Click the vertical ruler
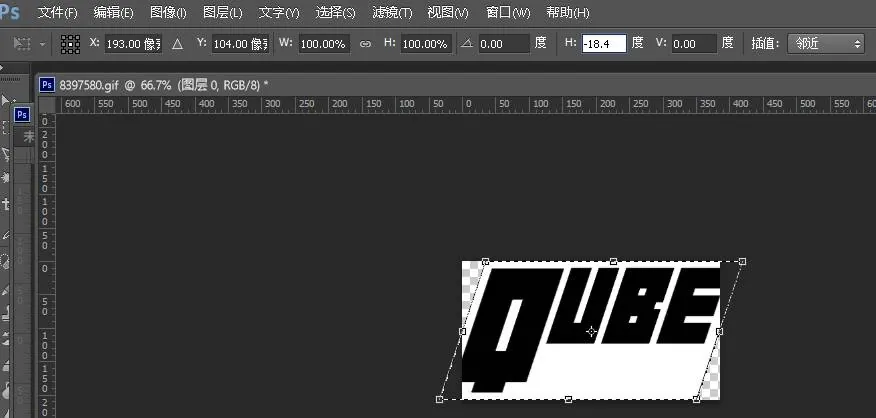Viewport: 876px width, 418px height. [47, 265]
